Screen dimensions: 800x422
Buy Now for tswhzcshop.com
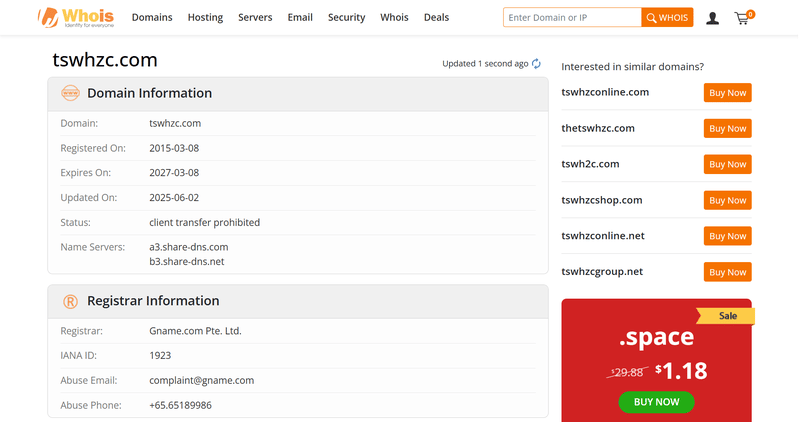728,201
